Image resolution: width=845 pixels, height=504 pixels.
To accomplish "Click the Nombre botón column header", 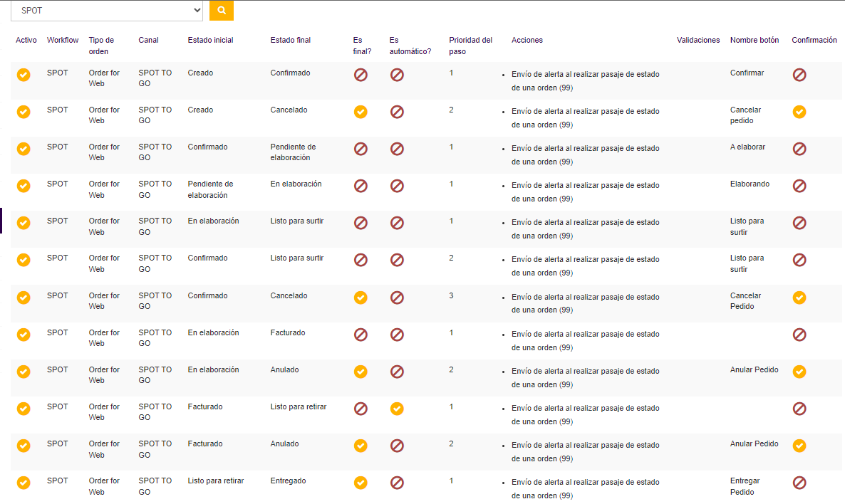I will pyautogui.click(x=755, y=40).
